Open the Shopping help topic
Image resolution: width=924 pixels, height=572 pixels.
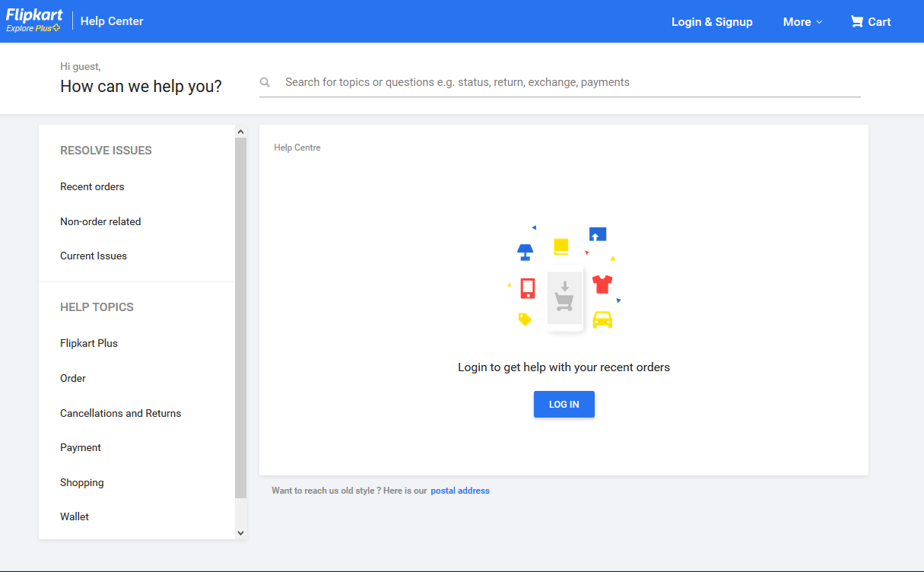click(x=81, y=482)
